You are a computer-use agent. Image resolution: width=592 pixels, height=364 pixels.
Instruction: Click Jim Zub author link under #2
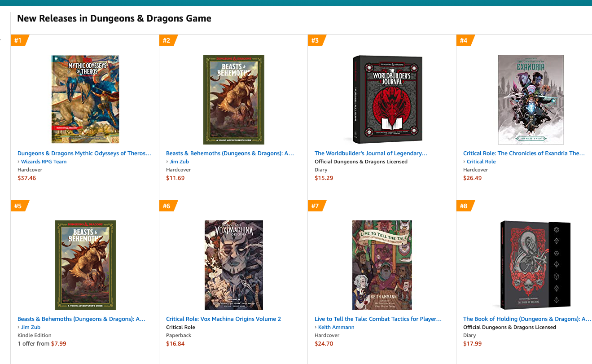tap(179, 162)
